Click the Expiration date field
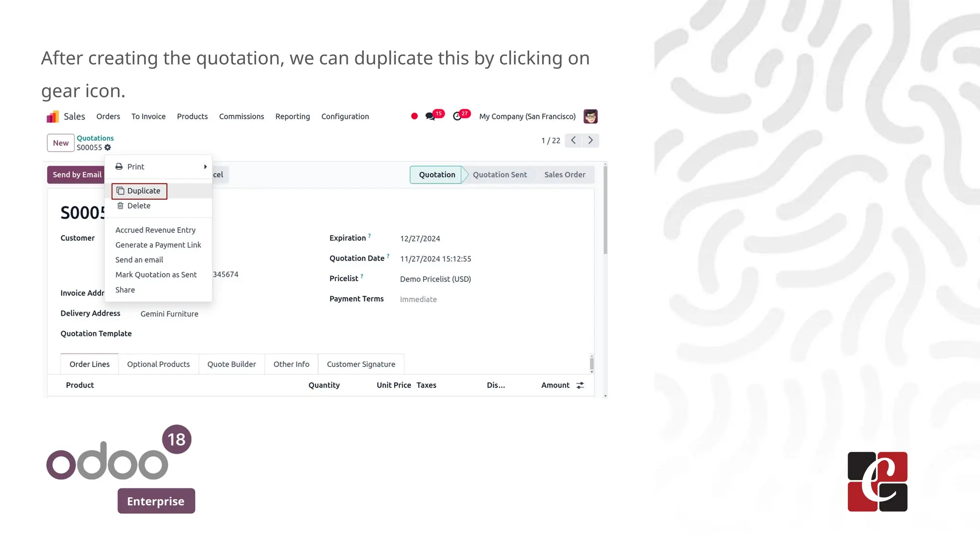The width and height of the screenshot is (980, 551). coord(420,239)
